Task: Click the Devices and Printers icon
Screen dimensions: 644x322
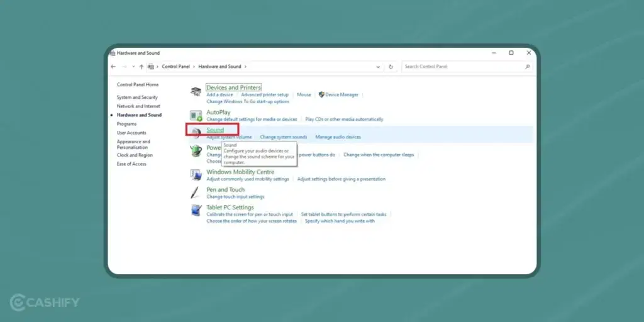Action: point(196,91)
